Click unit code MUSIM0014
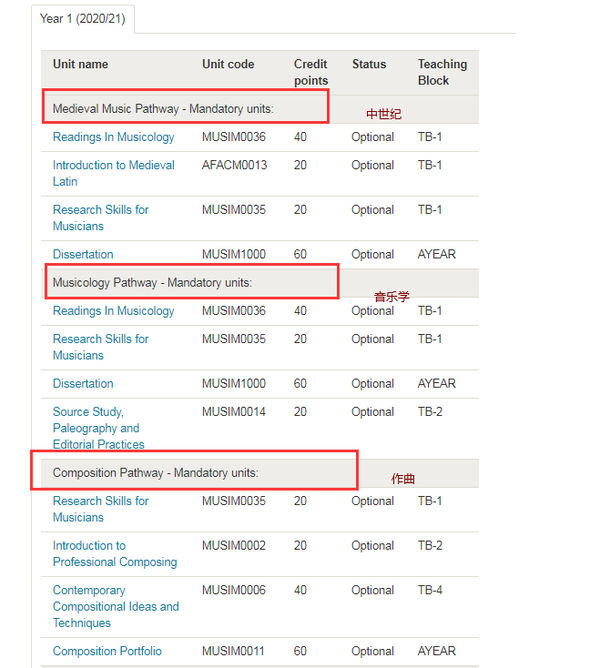Image resolution: width=600 pixels, height=668 pixels. tap(234, 412)
